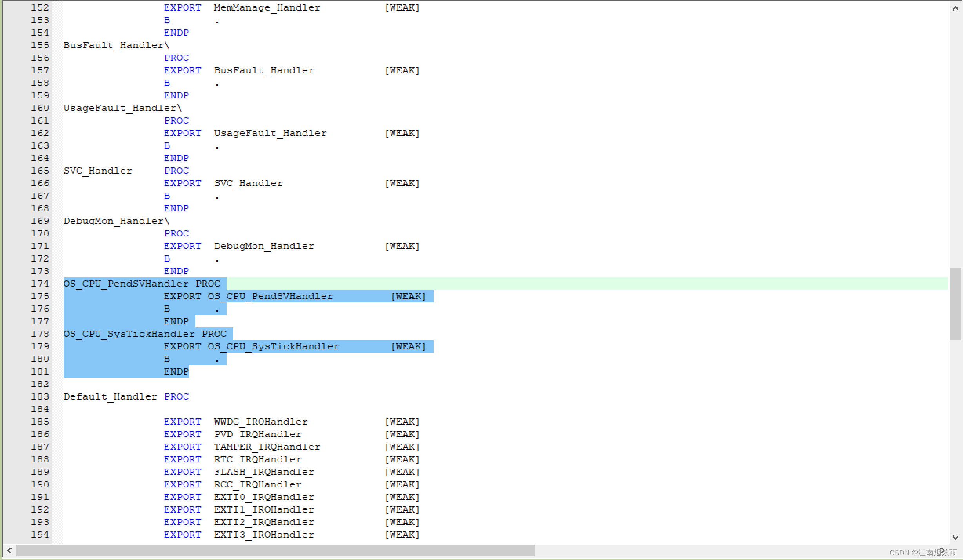
Task: Click the B instruction on line 180
Action: (x=167, y=359)
